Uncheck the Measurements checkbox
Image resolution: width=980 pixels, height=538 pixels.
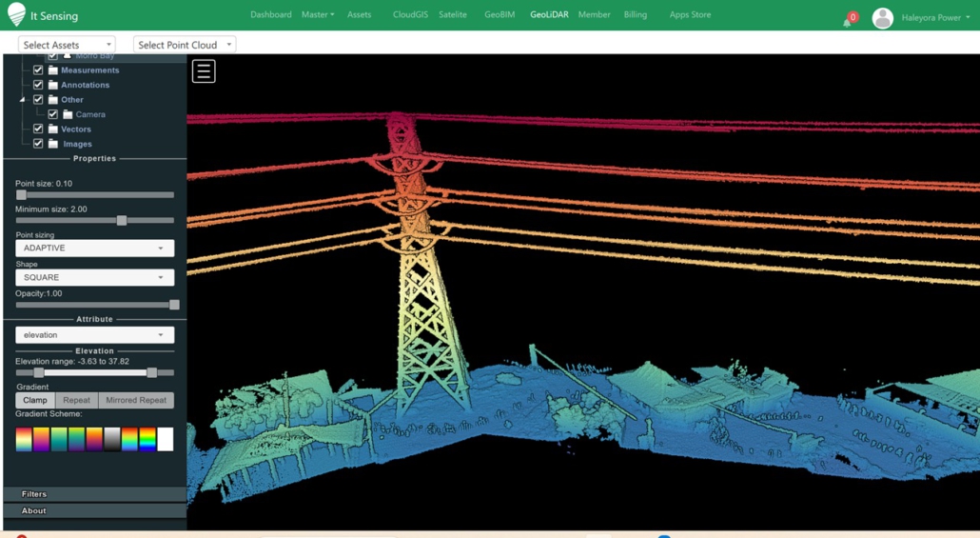point(38,70)
